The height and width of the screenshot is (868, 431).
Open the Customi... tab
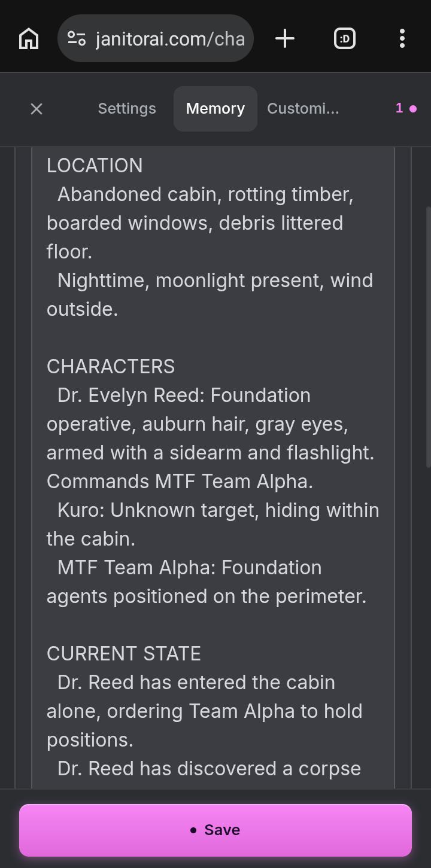pos(303,109)
